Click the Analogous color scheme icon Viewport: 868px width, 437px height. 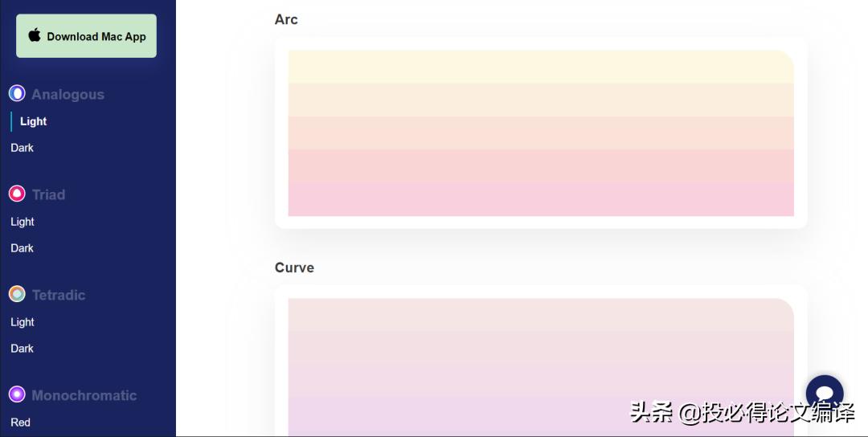[x=17, y=93]
